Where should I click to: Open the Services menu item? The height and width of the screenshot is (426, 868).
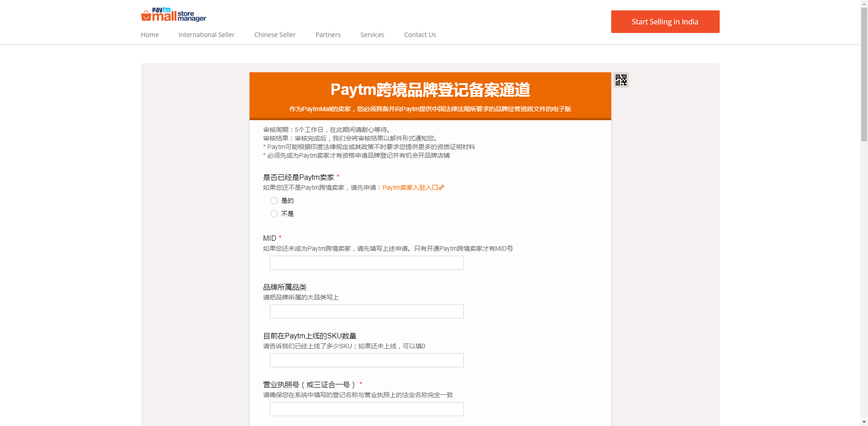(372, 35)
